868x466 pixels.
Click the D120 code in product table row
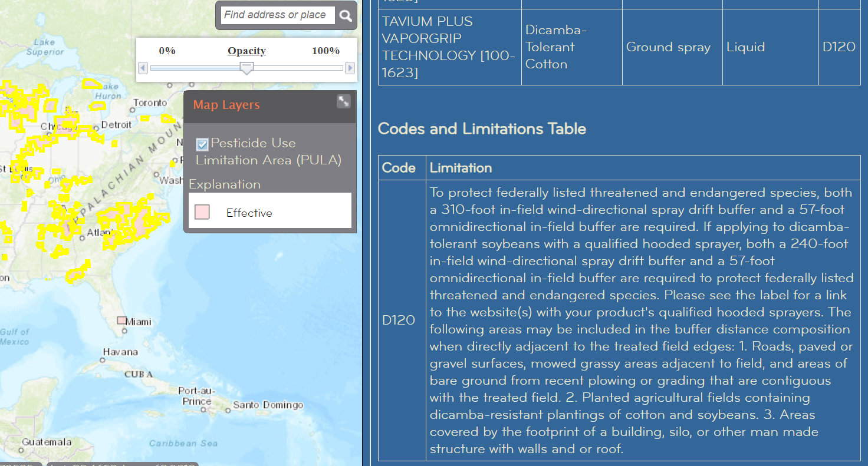[x=839, y=47]
